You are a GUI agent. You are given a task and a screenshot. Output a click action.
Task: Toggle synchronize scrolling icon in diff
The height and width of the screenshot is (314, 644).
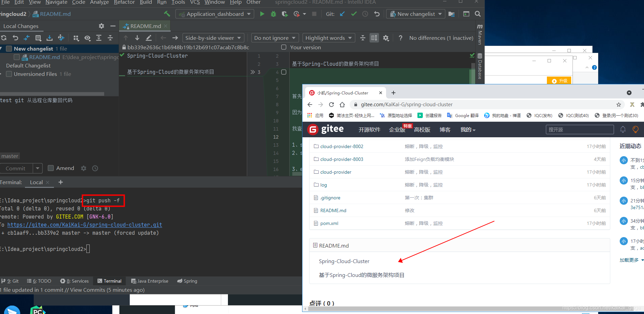tap(374, 38)
